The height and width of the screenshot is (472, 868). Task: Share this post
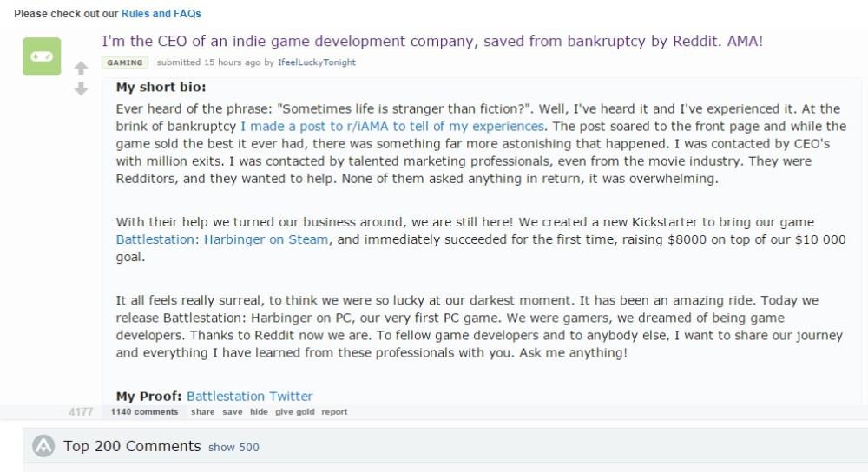point(202,411)
